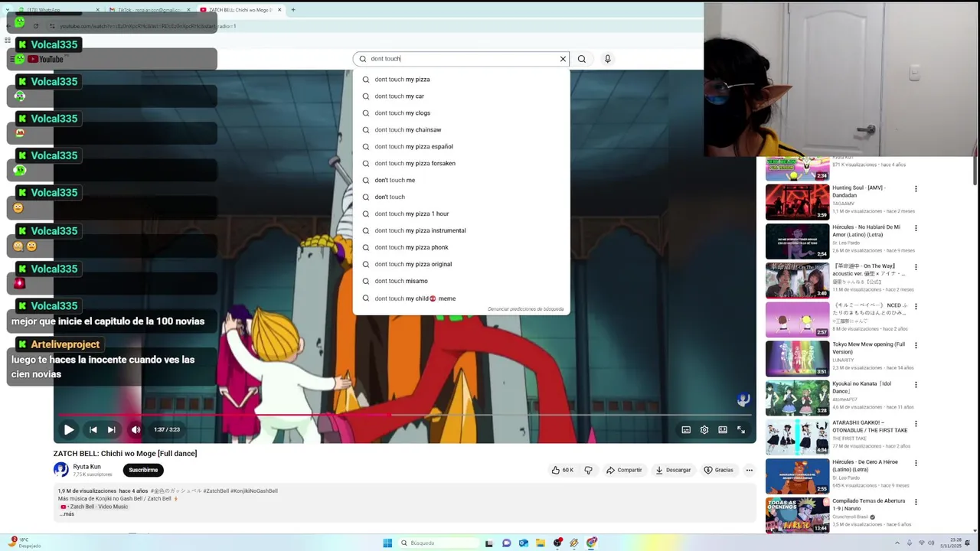The height and width of the screenshot is (551, 980).
Task: Enter fullscreen mode on the video
Action: point(741,429)
